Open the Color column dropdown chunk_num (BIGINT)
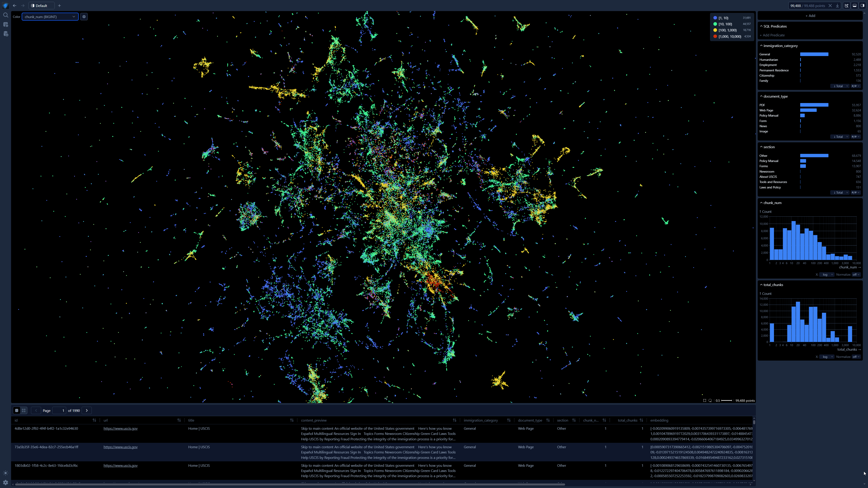 coord(50,16)
